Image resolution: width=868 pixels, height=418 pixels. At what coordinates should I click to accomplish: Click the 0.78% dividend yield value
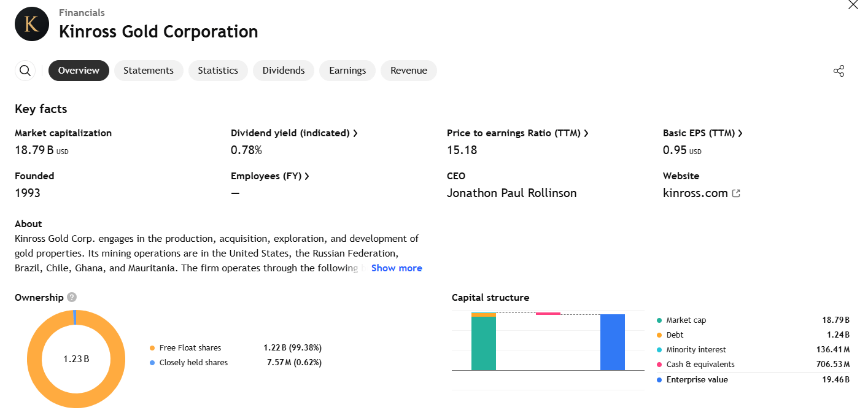pyautogui.click(x=246, y=150)
